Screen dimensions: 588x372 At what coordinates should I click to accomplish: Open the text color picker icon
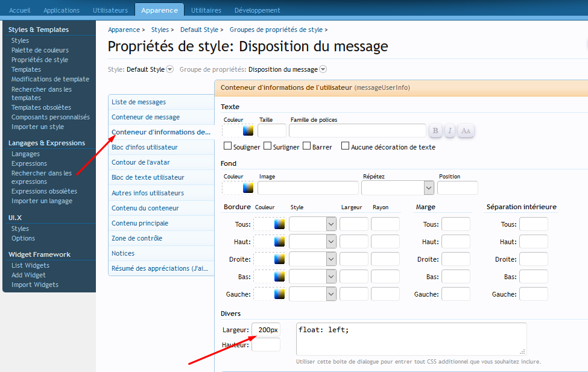click(x=248, y=130)
